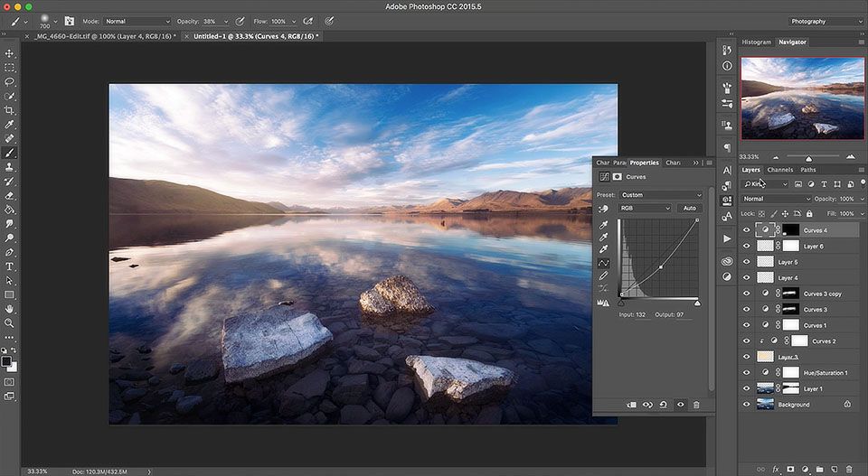This screenshot has height=476, width=868.
Task: Hide the Hue/Saturation 1 layer
Action: click(747, 372)
